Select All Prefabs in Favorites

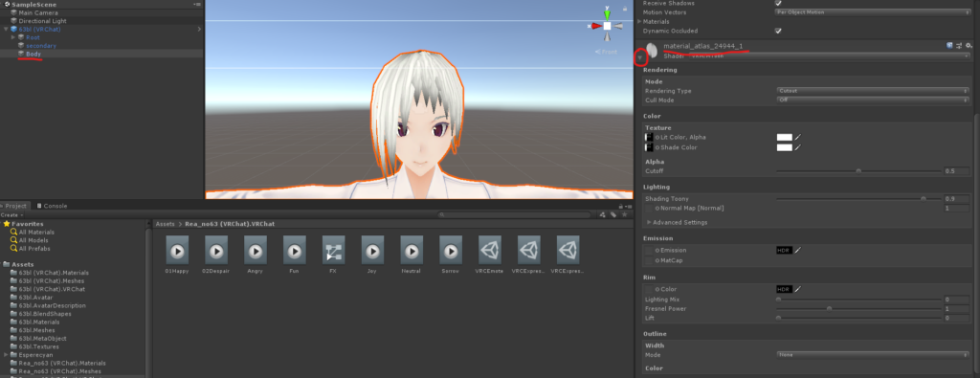(34, 249)
